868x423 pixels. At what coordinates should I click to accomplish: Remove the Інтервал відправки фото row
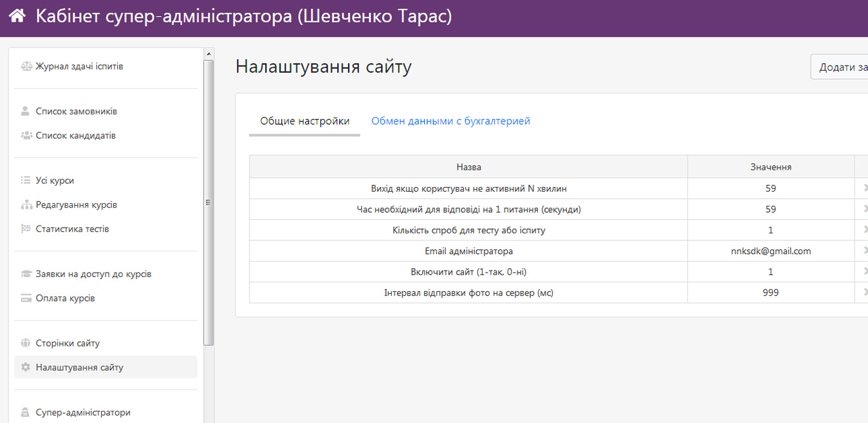click(865, 292)
